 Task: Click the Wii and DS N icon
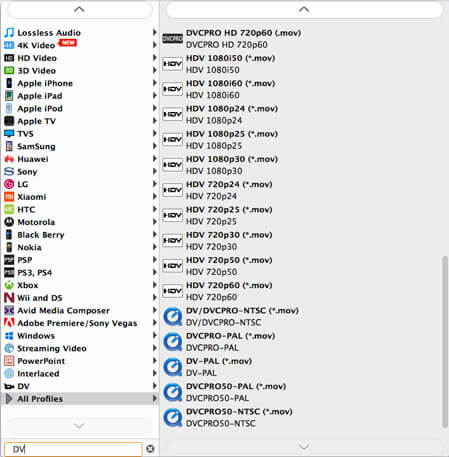pos(9,298)
